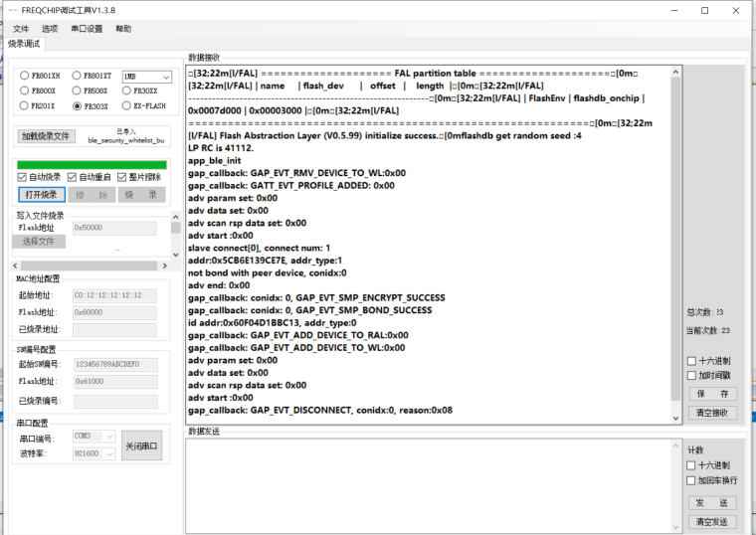
Task: Switch to the 烧录调试 tab
Action: [x=25, y=44]
